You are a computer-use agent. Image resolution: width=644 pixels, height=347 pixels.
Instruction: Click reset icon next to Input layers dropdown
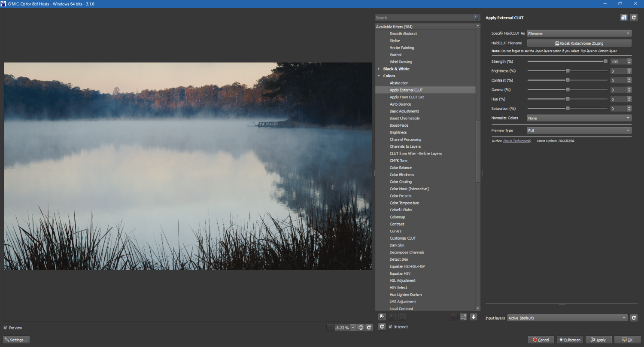pyautogui.click(x=634, y=318)
